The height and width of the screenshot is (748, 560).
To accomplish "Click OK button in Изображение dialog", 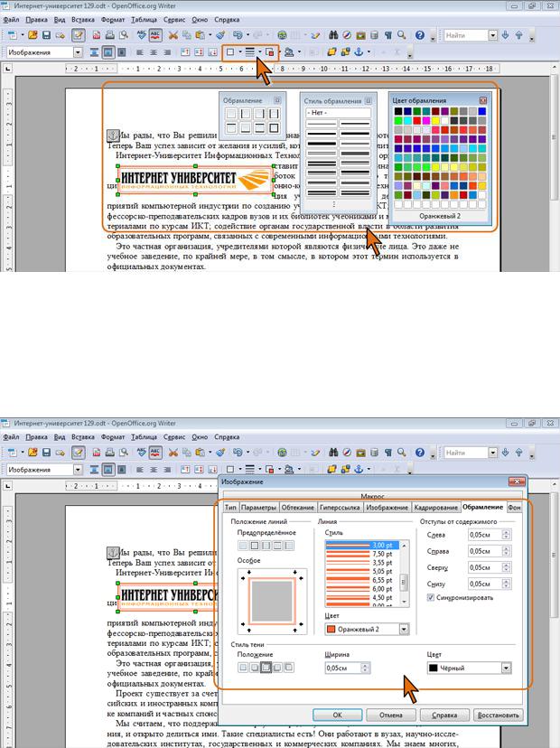I will pyautogui.click(x=337, y=715).
